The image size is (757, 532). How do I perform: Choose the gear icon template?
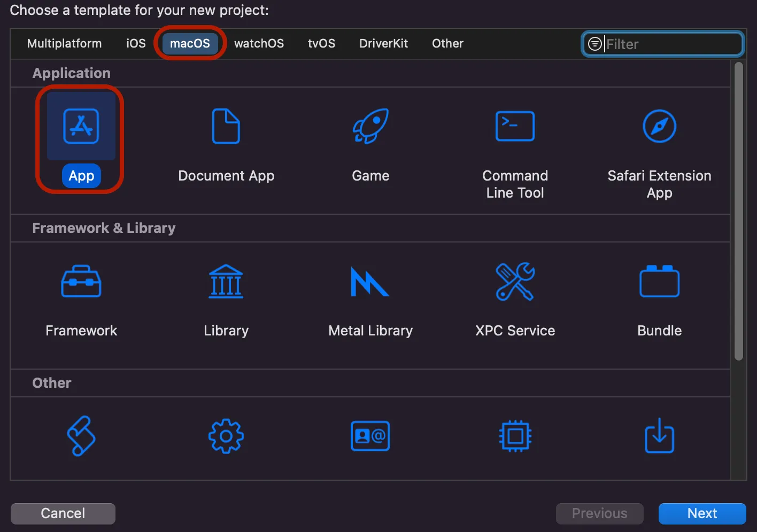(226, 436)
